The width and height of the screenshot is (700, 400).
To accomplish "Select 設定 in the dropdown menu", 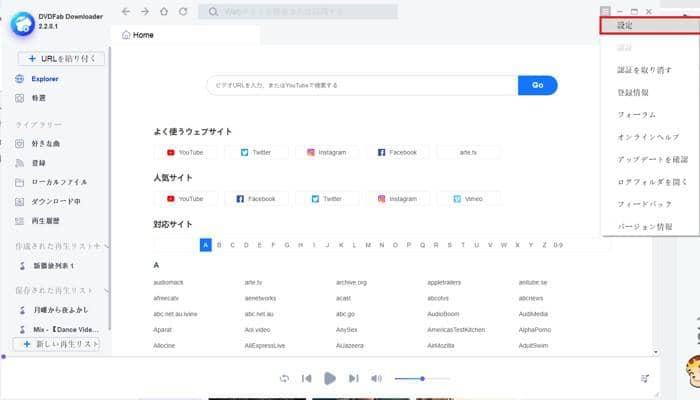I will point(650,25).
